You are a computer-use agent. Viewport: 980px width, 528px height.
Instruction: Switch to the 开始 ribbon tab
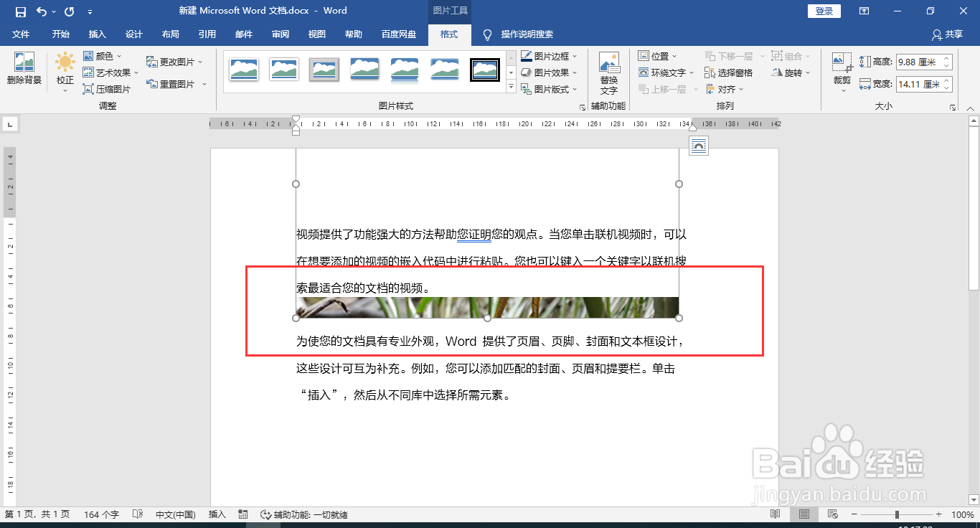(x=62, y=34)
